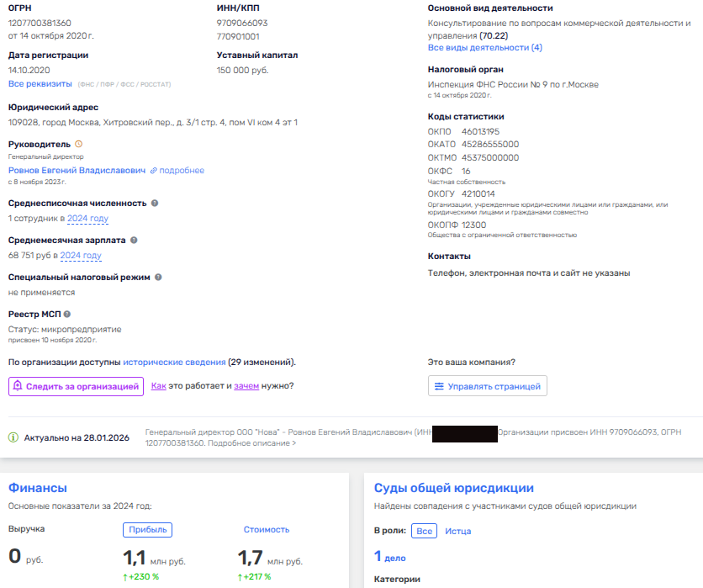Click help icon beside Среднесписочная численность
The height and width of the screenshot is (588, 703).
[155, 204]
